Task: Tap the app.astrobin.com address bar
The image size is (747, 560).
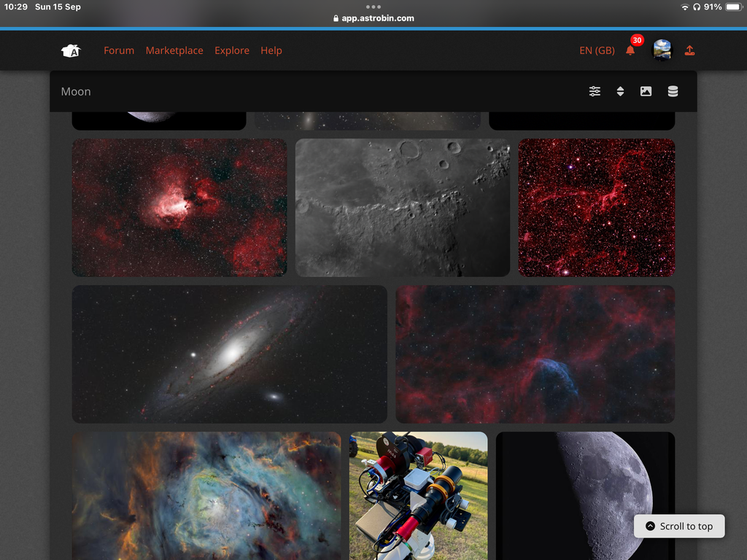Action: coord(373,18)
